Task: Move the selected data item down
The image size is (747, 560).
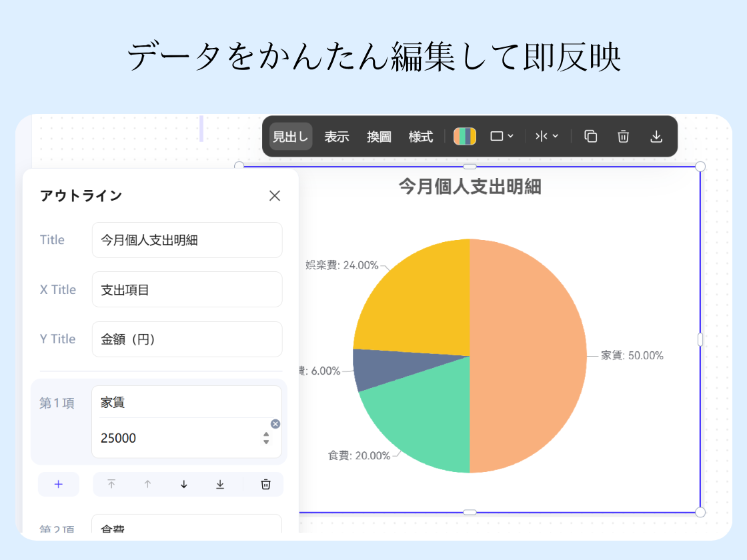Action: tap(183, 485)
